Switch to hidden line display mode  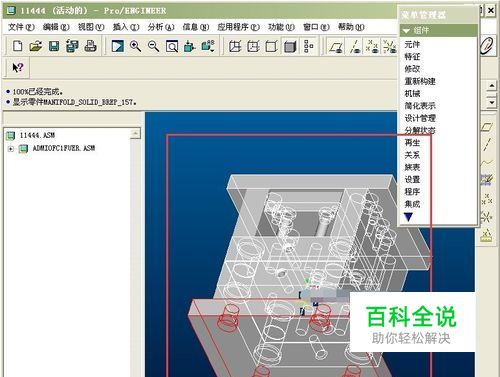coord(253,46)
